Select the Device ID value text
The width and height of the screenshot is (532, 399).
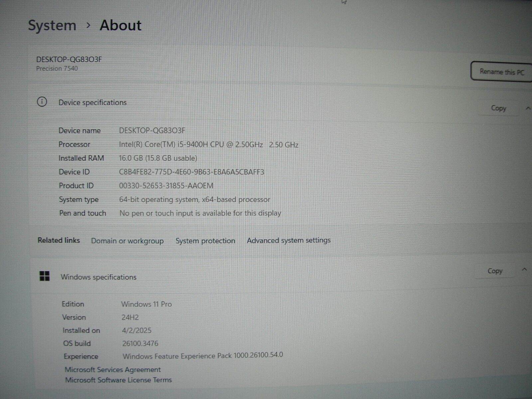(x=192, y=172)
